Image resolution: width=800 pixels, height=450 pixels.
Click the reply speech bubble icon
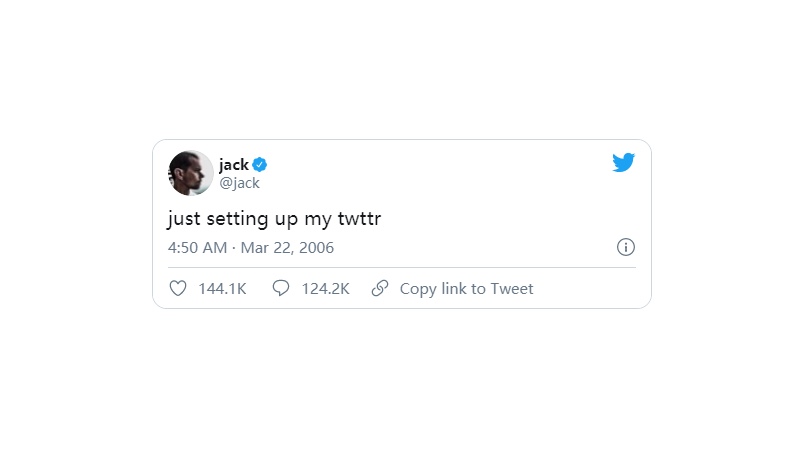281,288
